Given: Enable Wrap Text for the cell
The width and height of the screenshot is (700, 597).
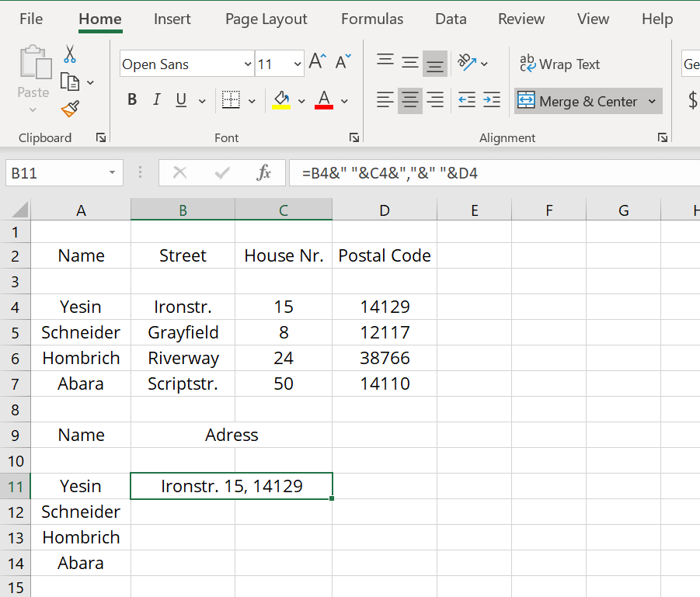Looking at the screenshot, I should pos(559,64).
